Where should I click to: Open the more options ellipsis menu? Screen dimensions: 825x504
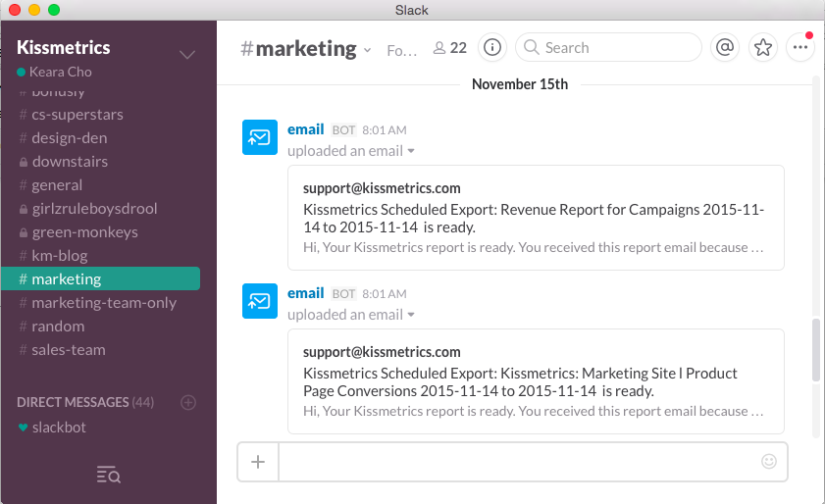[800, 47]
